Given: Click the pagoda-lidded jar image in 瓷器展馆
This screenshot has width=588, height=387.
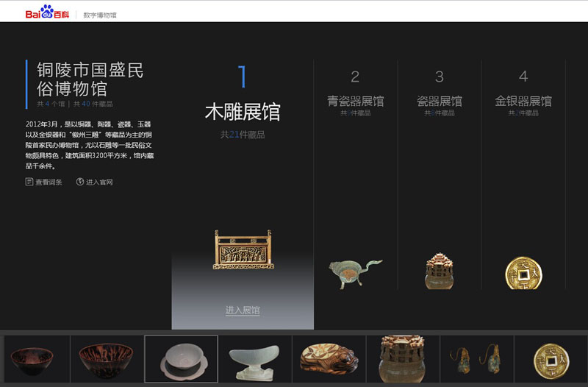Looking at the screenshot, I should (439, 270).
